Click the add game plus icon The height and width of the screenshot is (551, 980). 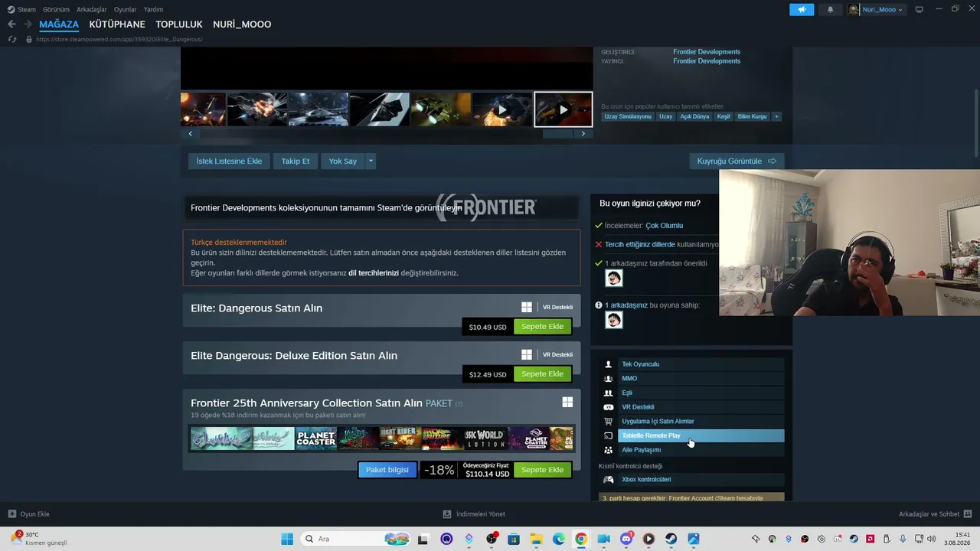(11, 514)
